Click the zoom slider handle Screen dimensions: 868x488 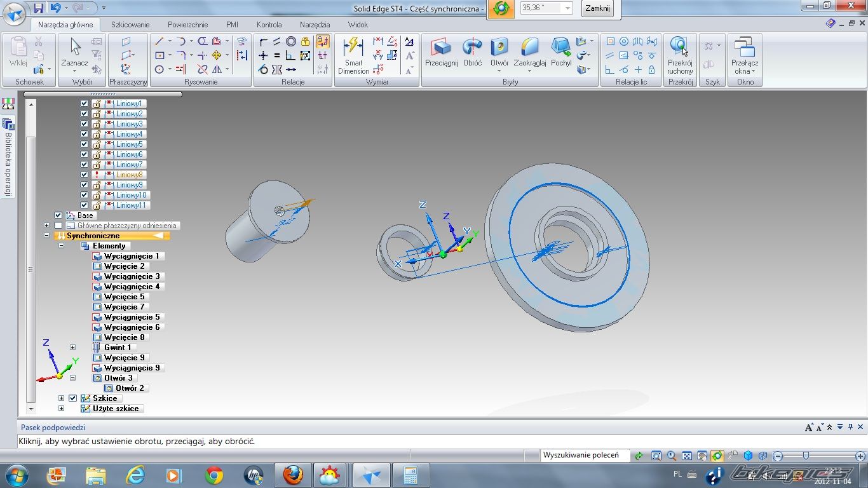pyautogui.click(x=806, y=456)
